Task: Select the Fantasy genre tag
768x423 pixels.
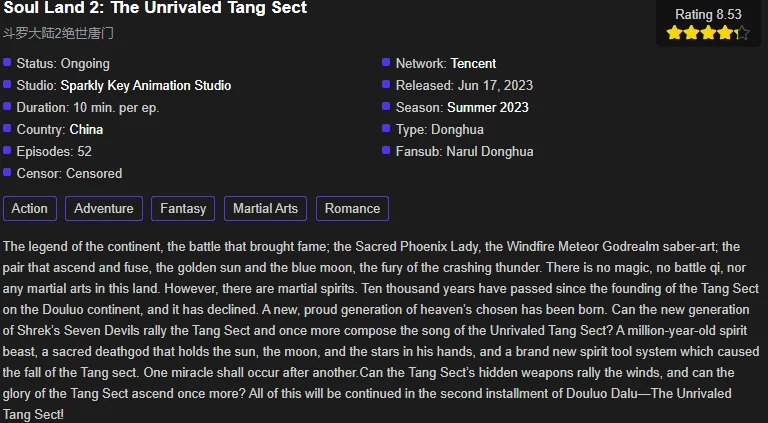Action: tap(183, 209)
